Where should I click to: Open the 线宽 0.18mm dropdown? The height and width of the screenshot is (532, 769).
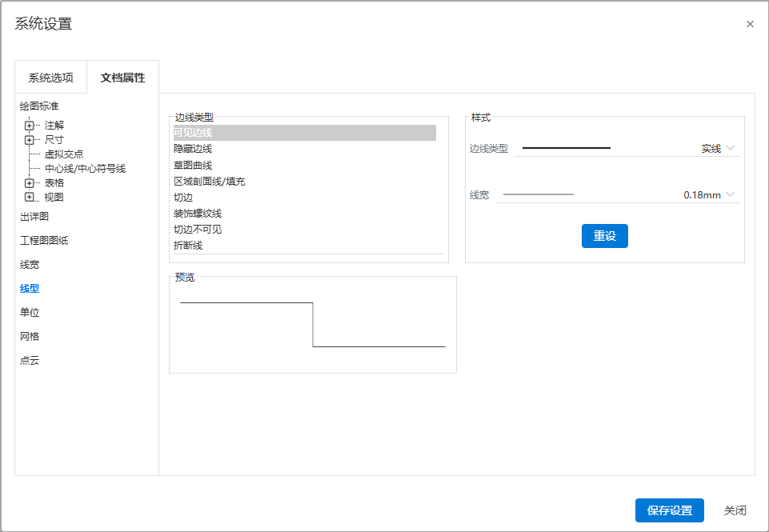pyautogui.click(x=618, y=194)
